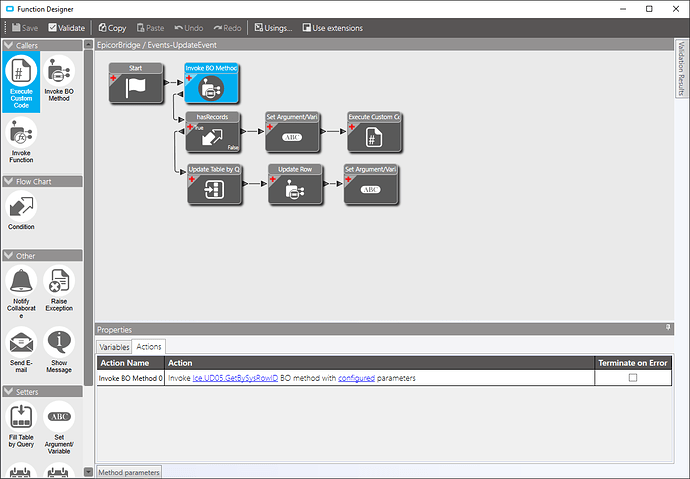Viewport: 690px width, 479px height.
Task: Switch to the Variables tab
Action: [114, 347]
